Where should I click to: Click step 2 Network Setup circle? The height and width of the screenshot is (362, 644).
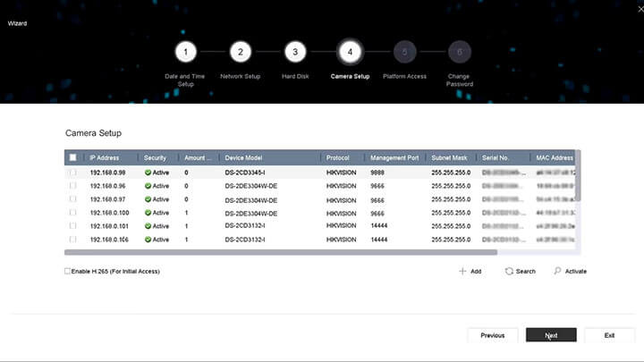coord(240,52)
